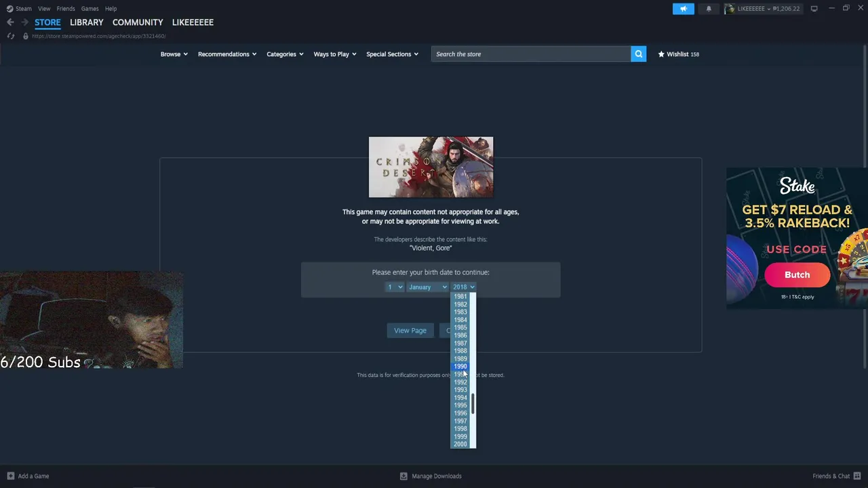Click the Steam logo menu

19,9
